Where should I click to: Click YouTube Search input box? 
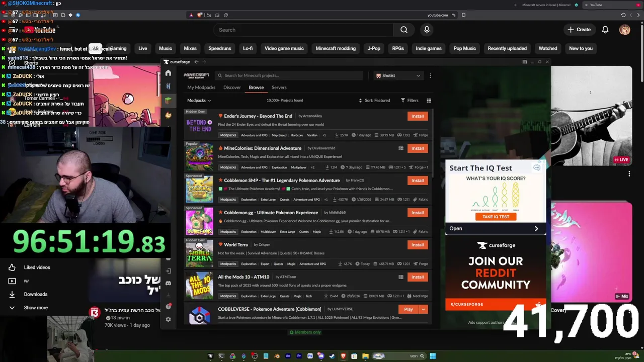(x=303, y=30)
